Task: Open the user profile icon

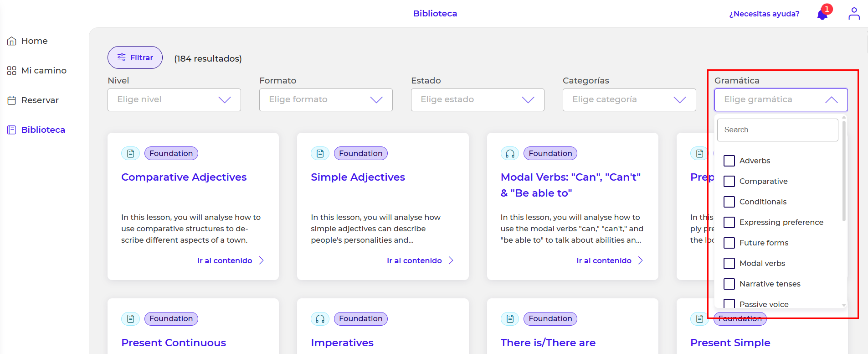Action: [x=854, y=14]
